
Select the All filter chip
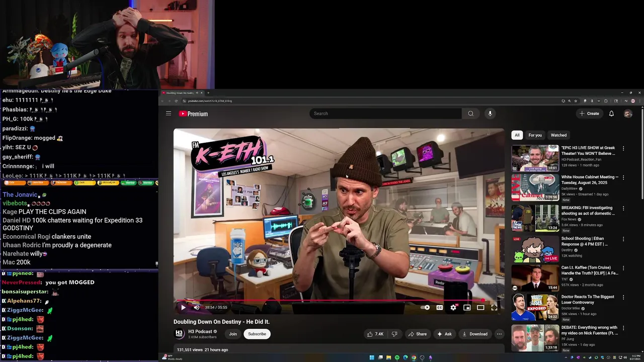click(517, 135)
